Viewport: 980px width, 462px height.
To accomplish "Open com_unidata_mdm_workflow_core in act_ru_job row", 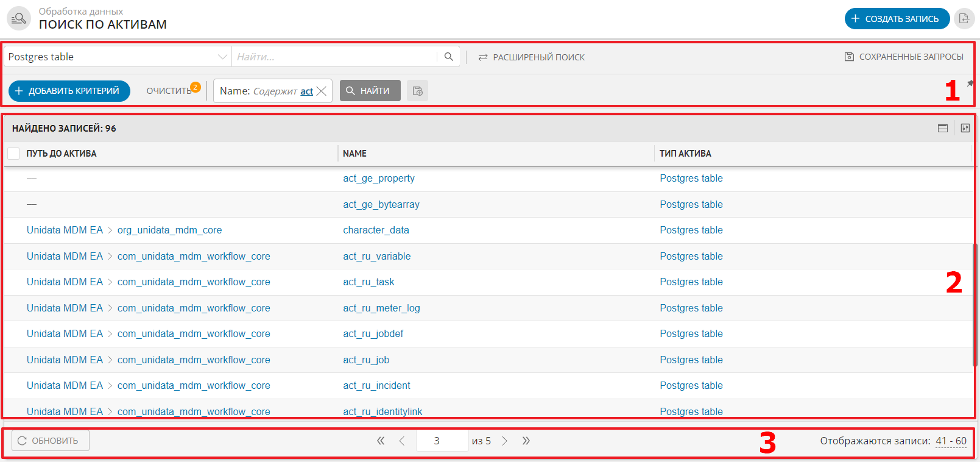I will [x=194, y=360].
